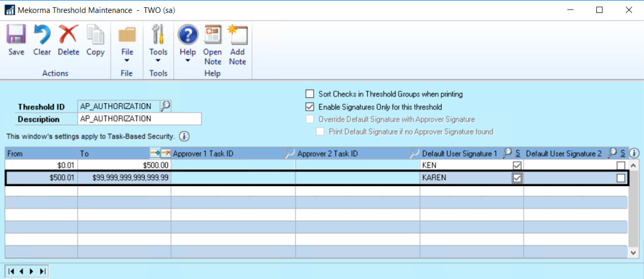Screen dimensions: 644x279
Task: Toggle KEN's Signature 1 S checkbox
Action: [x=517, y=166]
